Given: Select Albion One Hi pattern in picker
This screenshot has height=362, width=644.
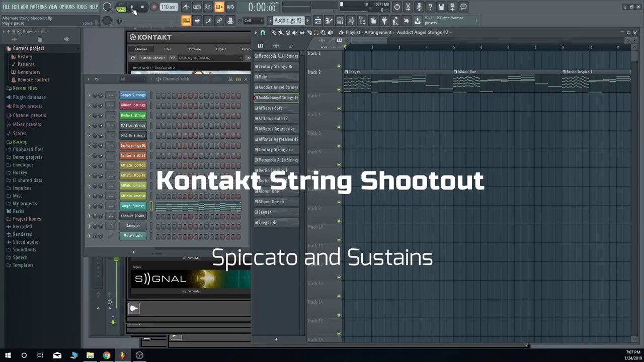Looking at the screenshot, I should click(276, 202).
